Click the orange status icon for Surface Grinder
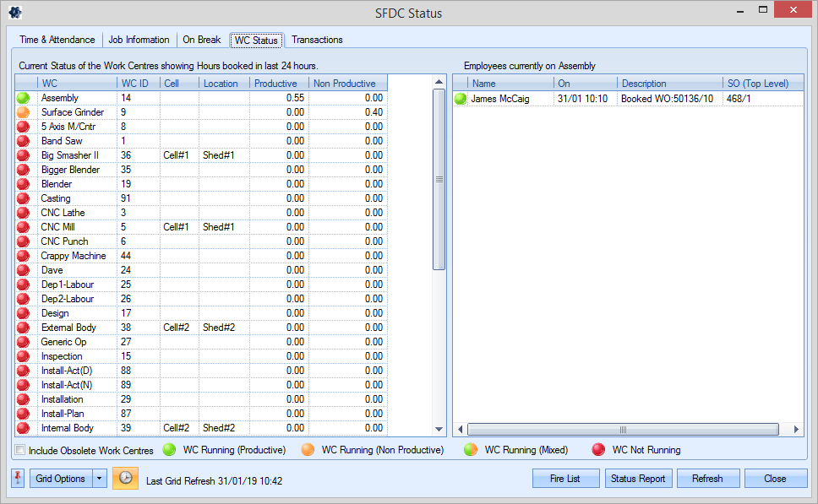Image resolution: width=818 pixels, height=504 pixels. pyautogui.click(x=23, y=112)
